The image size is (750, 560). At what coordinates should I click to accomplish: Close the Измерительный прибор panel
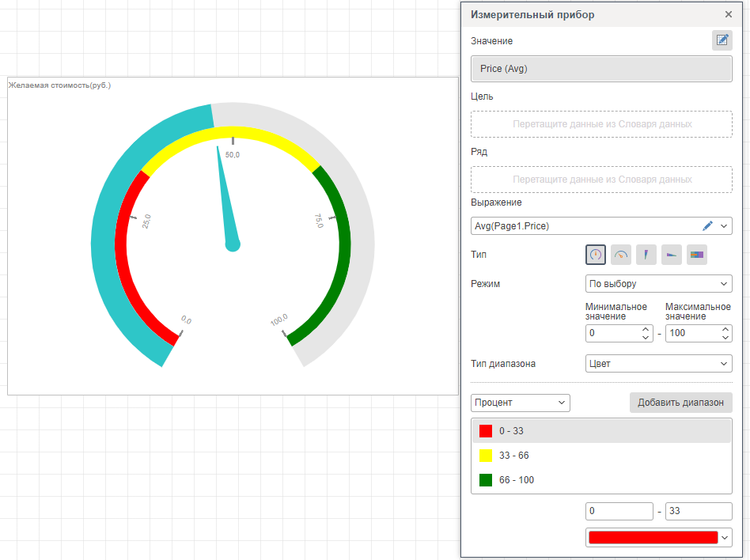(x=729, y=14)
